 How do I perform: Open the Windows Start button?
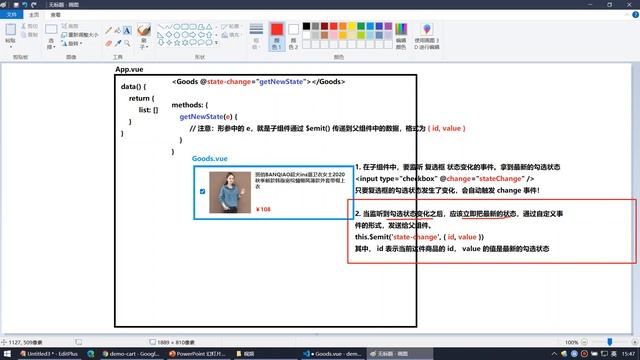7,354
